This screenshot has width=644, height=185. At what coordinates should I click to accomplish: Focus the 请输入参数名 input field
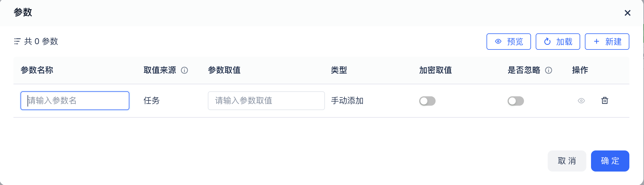coord(75,101)
